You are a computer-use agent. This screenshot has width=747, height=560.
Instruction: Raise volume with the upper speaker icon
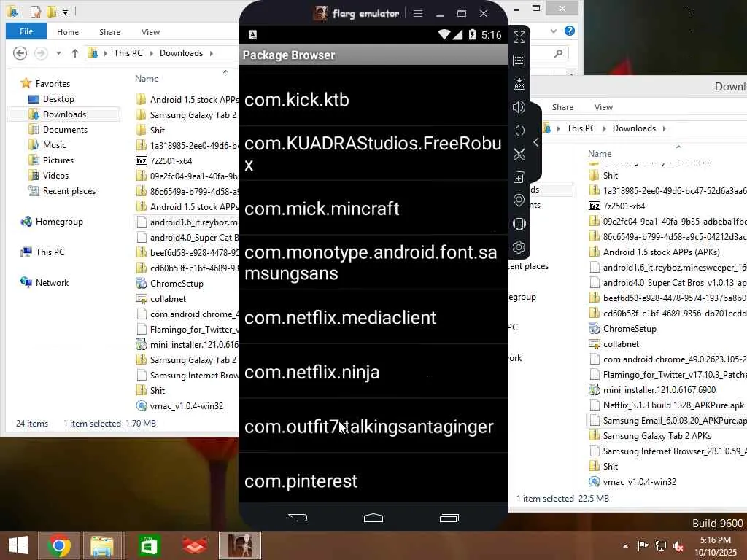pos(519,107)
